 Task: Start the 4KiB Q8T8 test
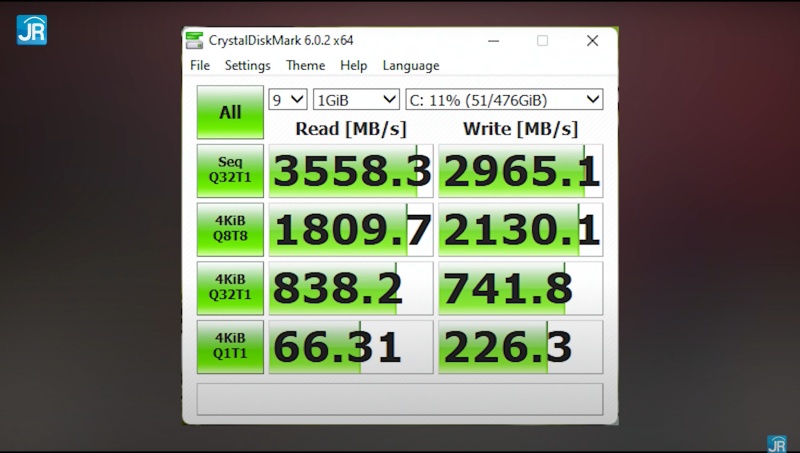click(x=230, y=230)
